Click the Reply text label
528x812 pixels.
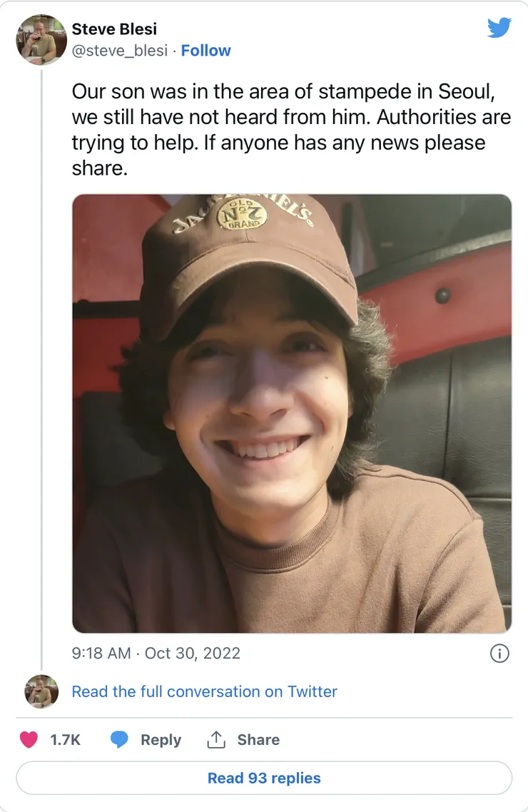pos(161,739)
